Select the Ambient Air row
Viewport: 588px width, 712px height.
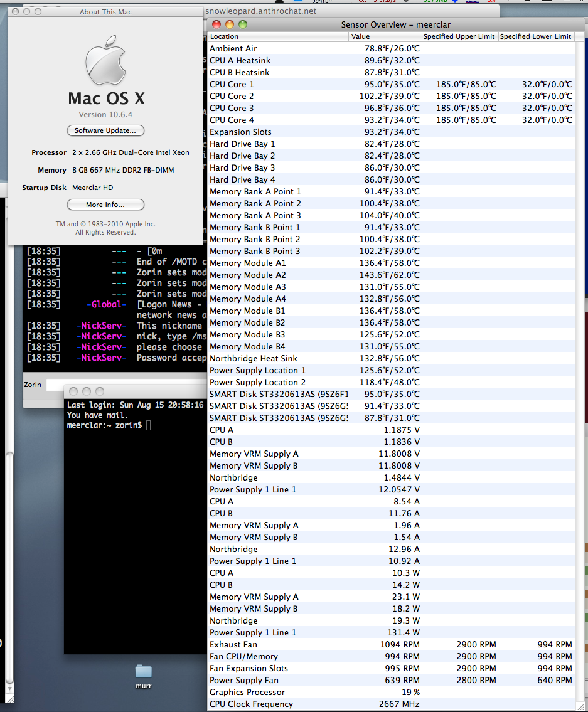pyautogui.click(x=391, y=48)
